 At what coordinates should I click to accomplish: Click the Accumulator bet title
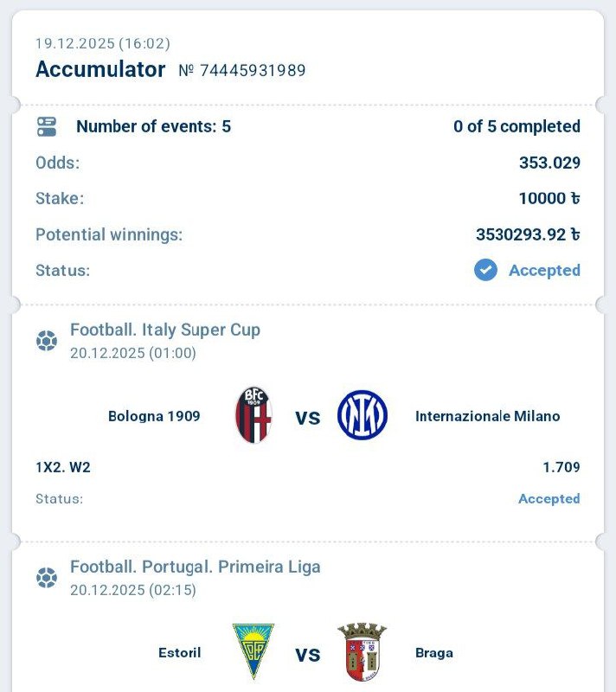click(100, 70)
